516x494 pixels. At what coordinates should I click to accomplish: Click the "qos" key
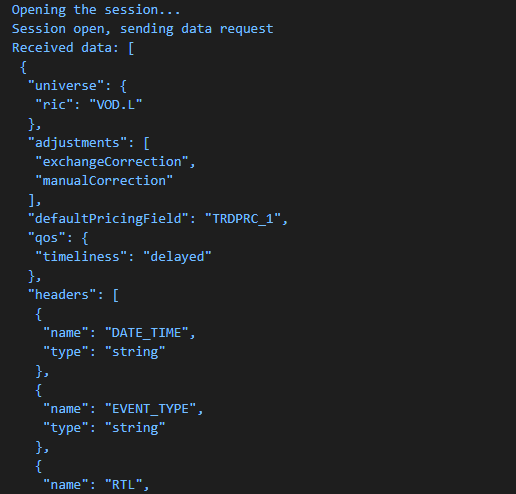coord(47,238)
